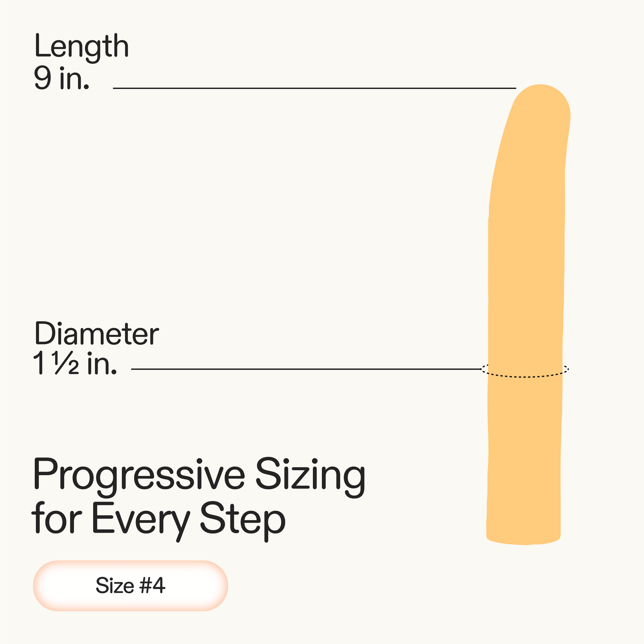Viewport: 644px width, 644px height.
Task: Click the '9 in.' length value
Action: coord(62,79)
